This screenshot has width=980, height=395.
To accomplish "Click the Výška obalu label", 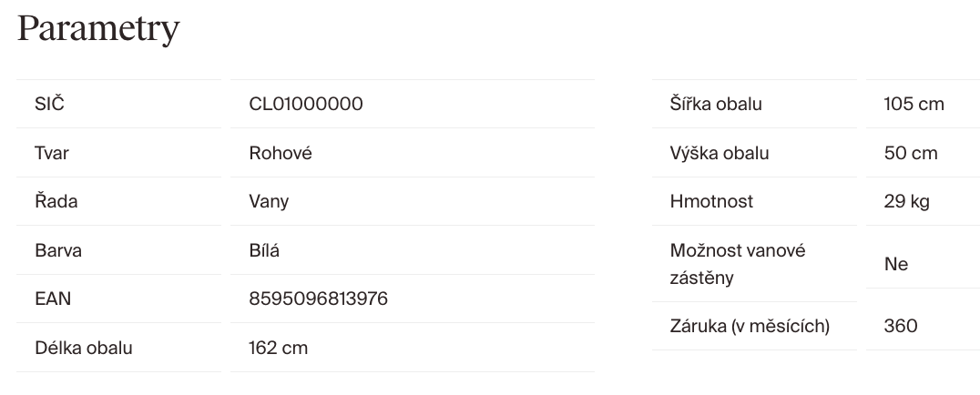I will (x=720, y=153).
